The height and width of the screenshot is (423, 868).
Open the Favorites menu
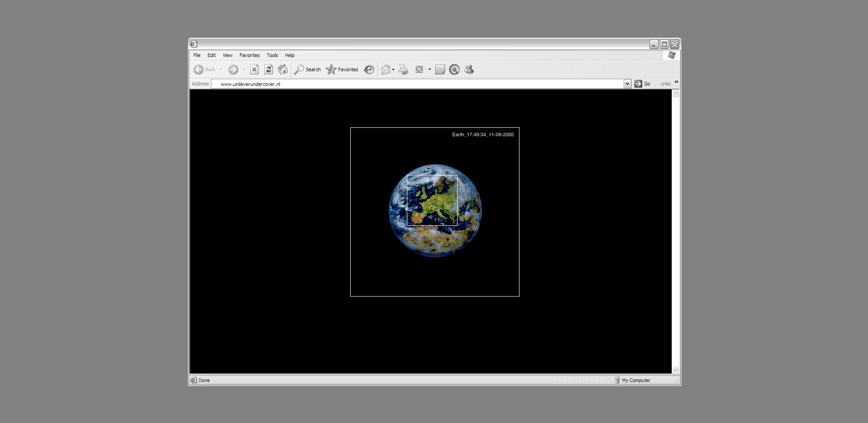click(x=249, y=55)
